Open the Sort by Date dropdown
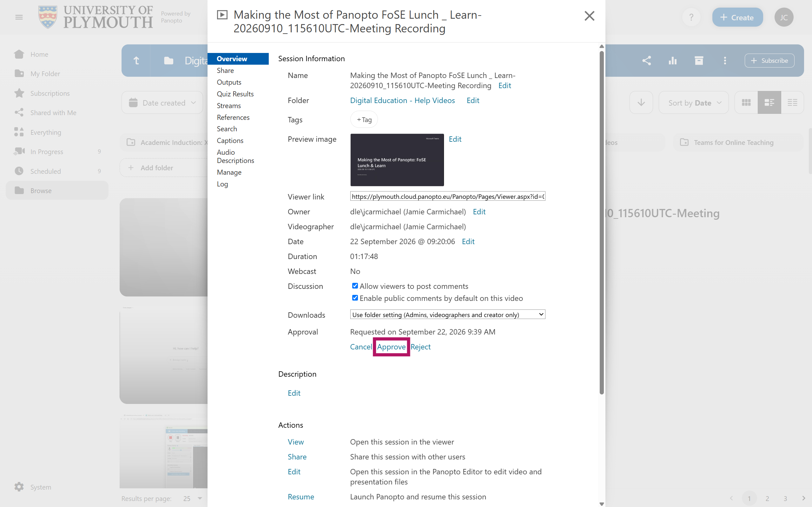812x507 pixels. coord(694,103)
